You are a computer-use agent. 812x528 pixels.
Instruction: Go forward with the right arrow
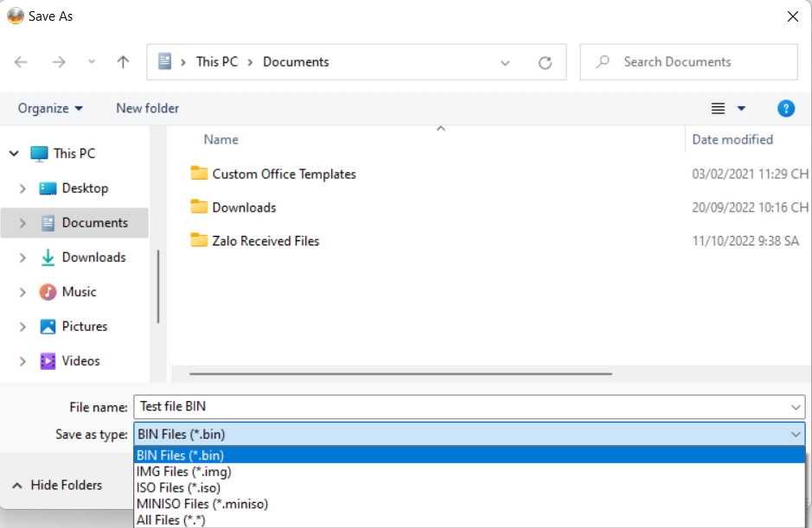coord(59,62)
